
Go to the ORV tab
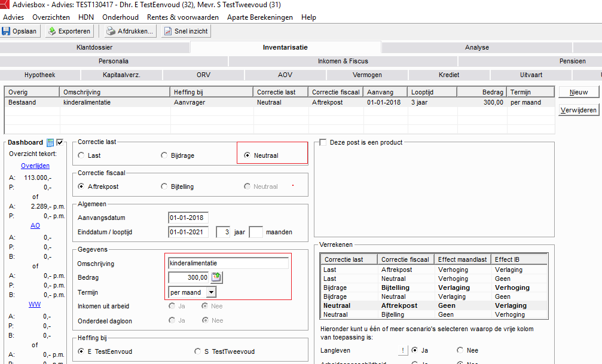tap(203, 75)
